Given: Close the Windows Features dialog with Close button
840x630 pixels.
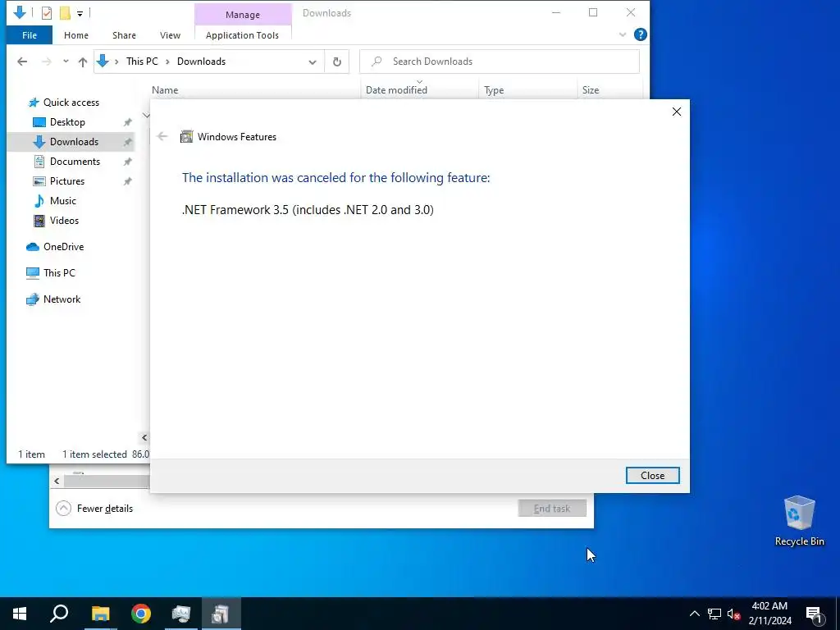Looking at the screenshot, I should tap(652, 475).
